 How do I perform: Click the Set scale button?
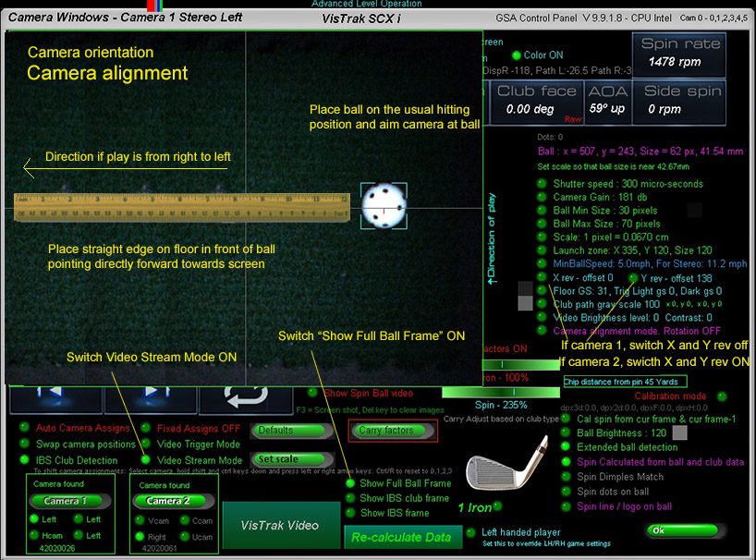coord(292,459)
